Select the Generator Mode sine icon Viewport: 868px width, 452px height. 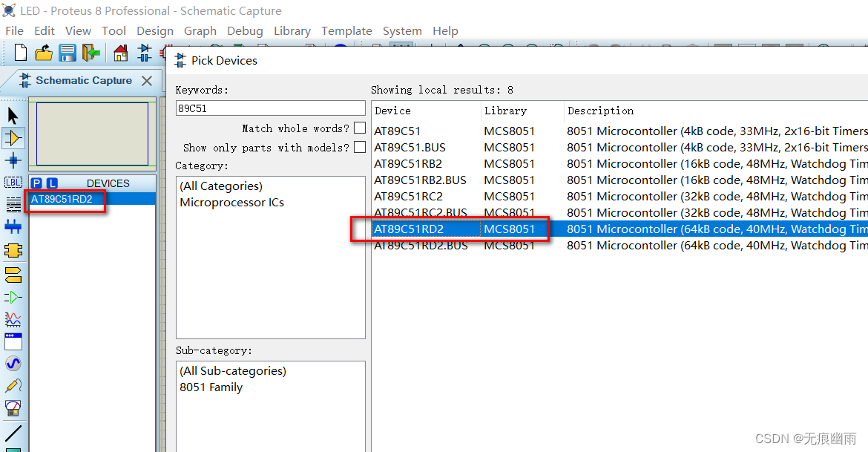[x=13, y=364]
